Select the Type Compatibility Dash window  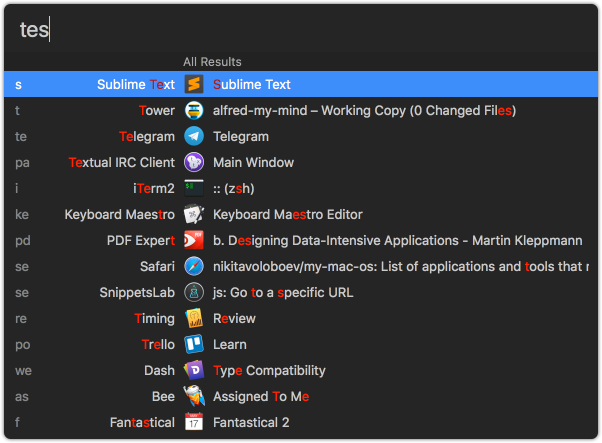(269, 371)
